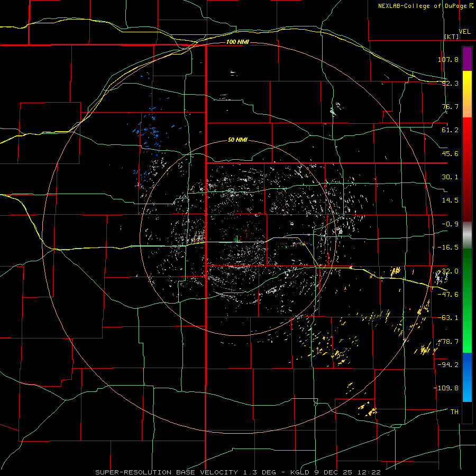Select the -63.1 scale value
This screenshot has width=476, height=476.
click(448, 318)
